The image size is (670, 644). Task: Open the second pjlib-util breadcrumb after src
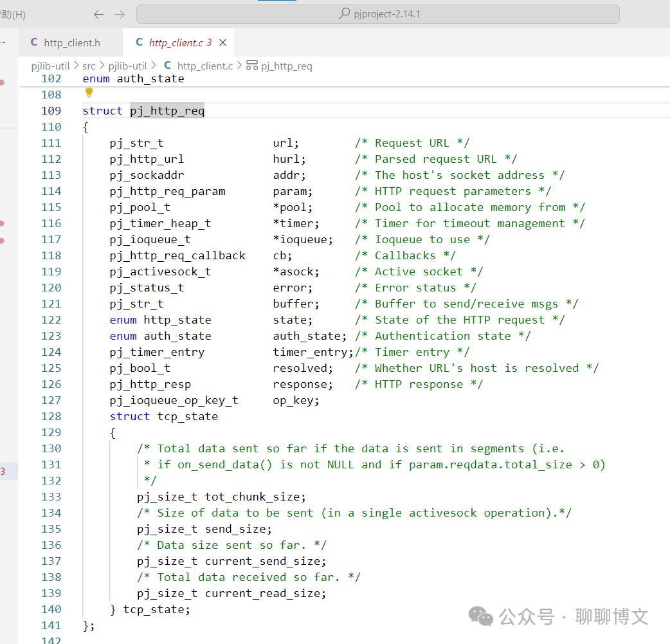[127, 66]
